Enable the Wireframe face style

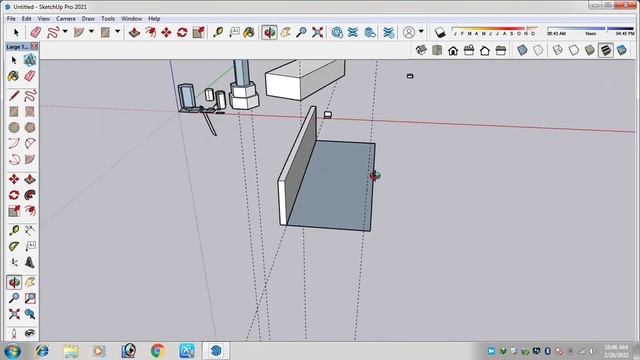(558, 50)
